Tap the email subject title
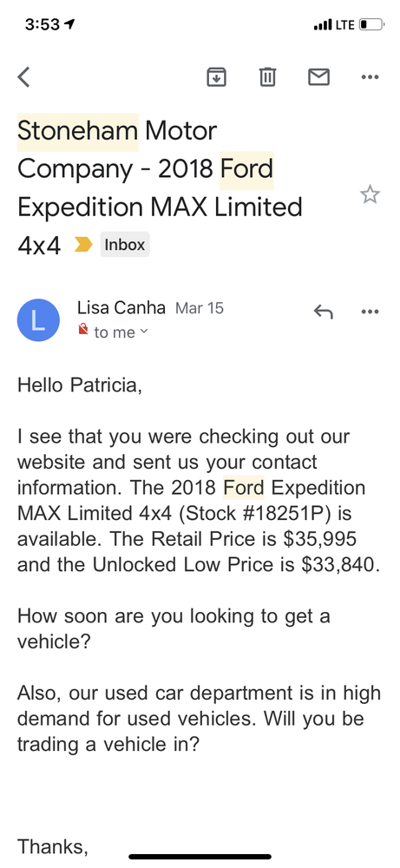Screen dimensions: 400x868 pyautogui.click(x=161, y=188)
